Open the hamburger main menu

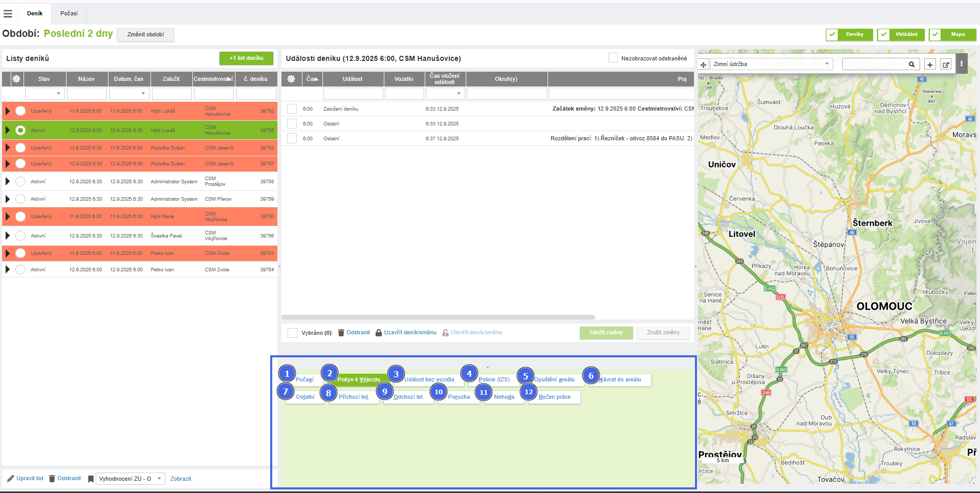pos(8,14)
